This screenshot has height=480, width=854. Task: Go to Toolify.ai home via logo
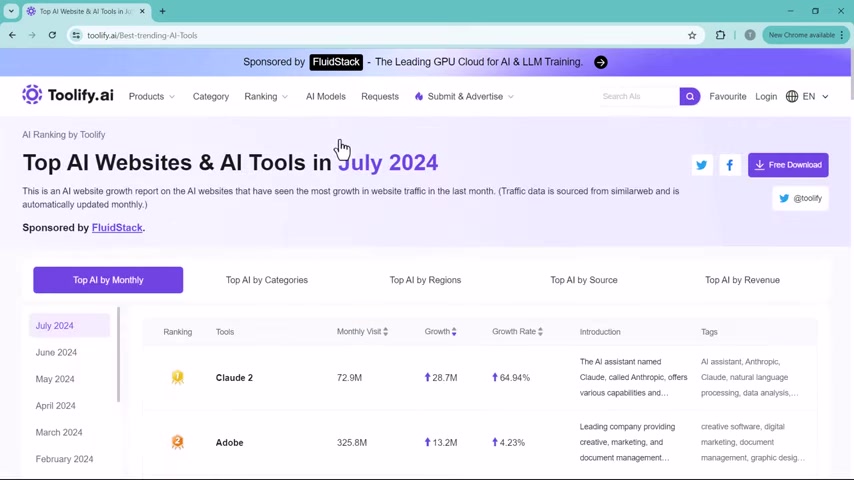pos(68,95)
